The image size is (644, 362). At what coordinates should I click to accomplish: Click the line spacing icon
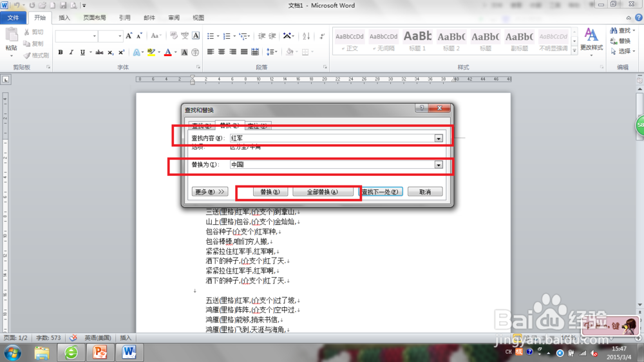[270, 52]
